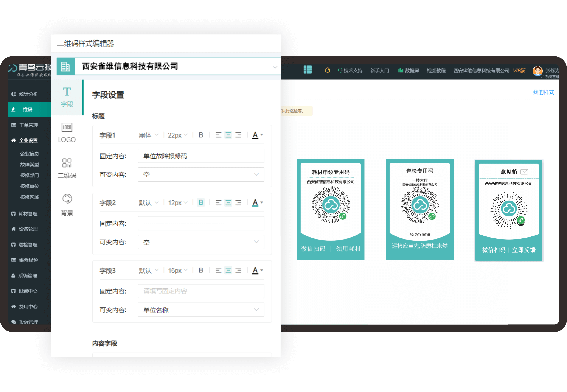This screenshot has width=567, height=392.
Task: Align 字段2 text left
Action: (x=218, y=203)
